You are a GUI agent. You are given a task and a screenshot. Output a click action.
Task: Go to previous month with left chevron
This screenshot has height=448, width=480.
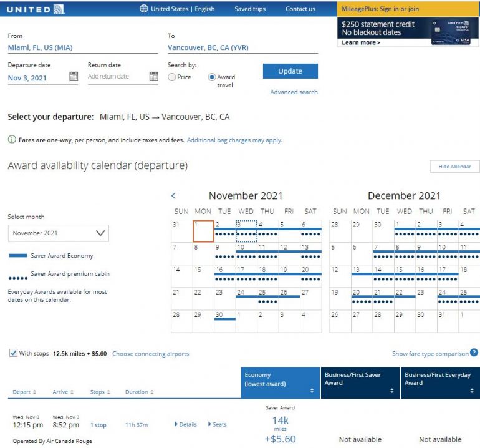174,196
